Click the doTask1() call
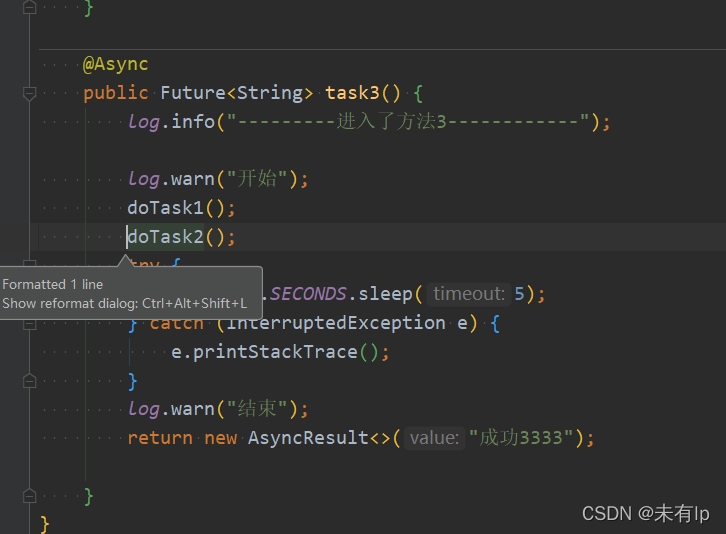The height and width of the screenshot is (534, 726). tap(181, 208)
